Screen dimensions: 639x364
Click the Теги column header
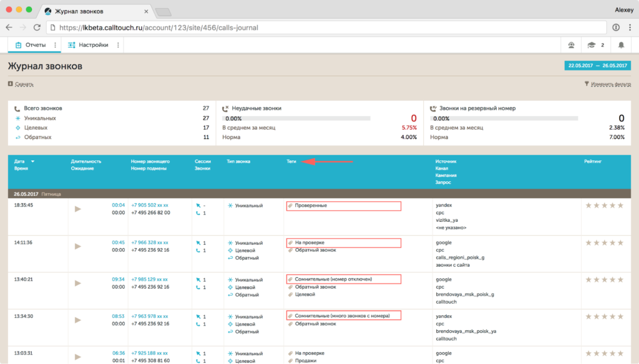[x=291, y=161]
